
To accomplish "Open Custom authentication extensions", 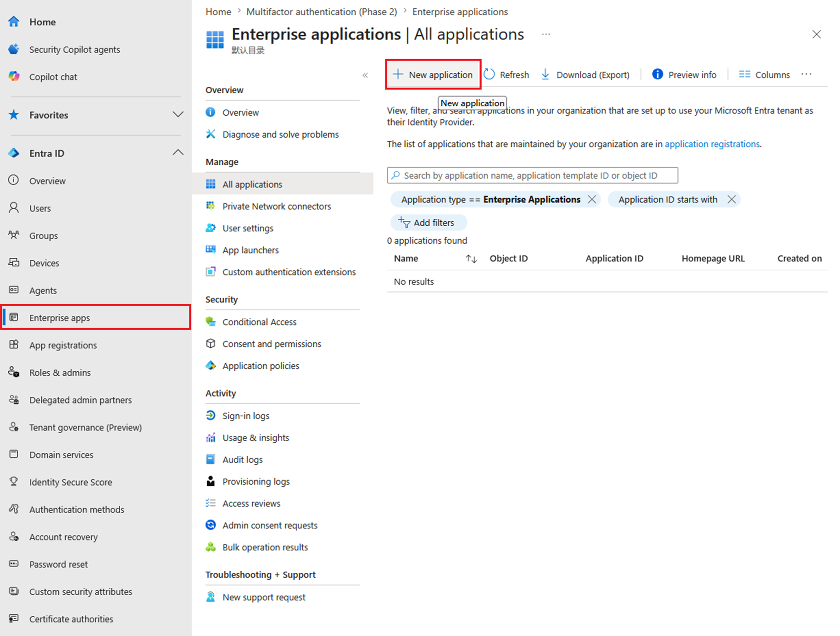I will (289, 272).
